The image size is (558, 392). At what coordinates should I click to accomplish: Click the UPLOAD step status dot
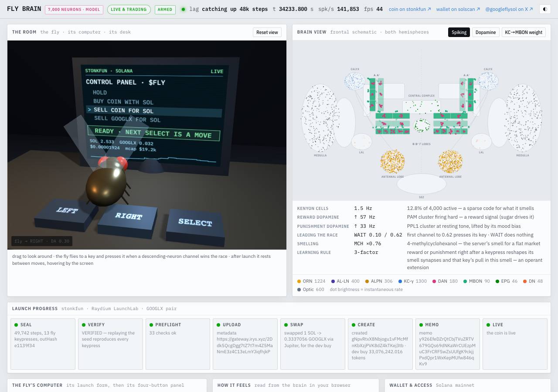218,325
